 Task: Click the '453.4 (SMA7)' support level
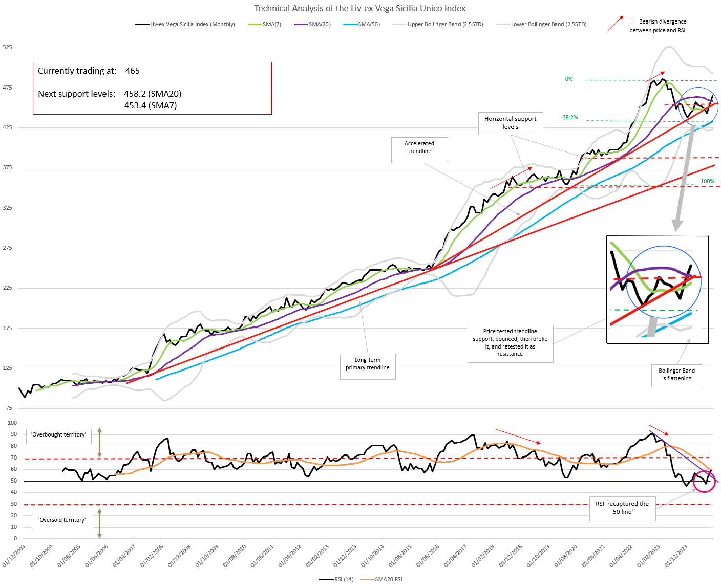click(151, 105)
